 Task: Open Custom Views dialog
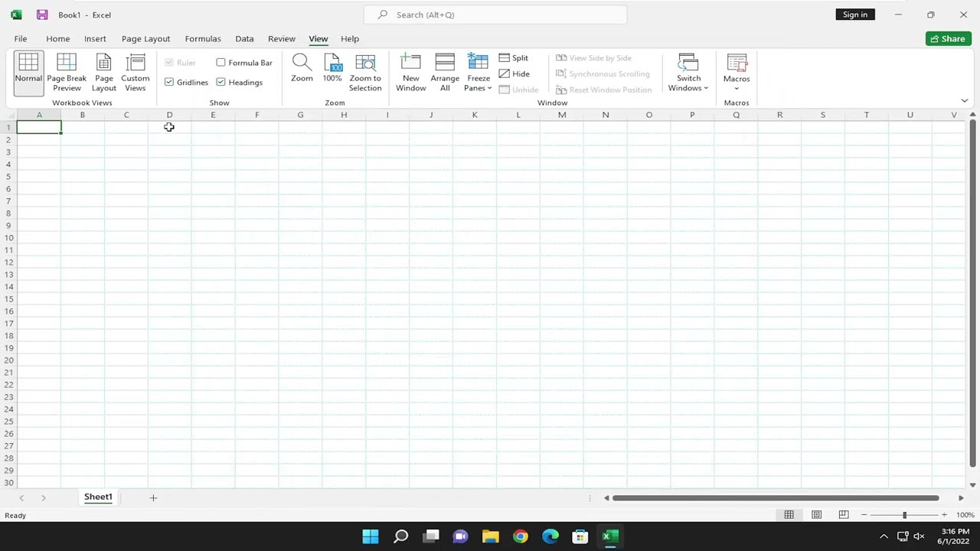(136, 73)
